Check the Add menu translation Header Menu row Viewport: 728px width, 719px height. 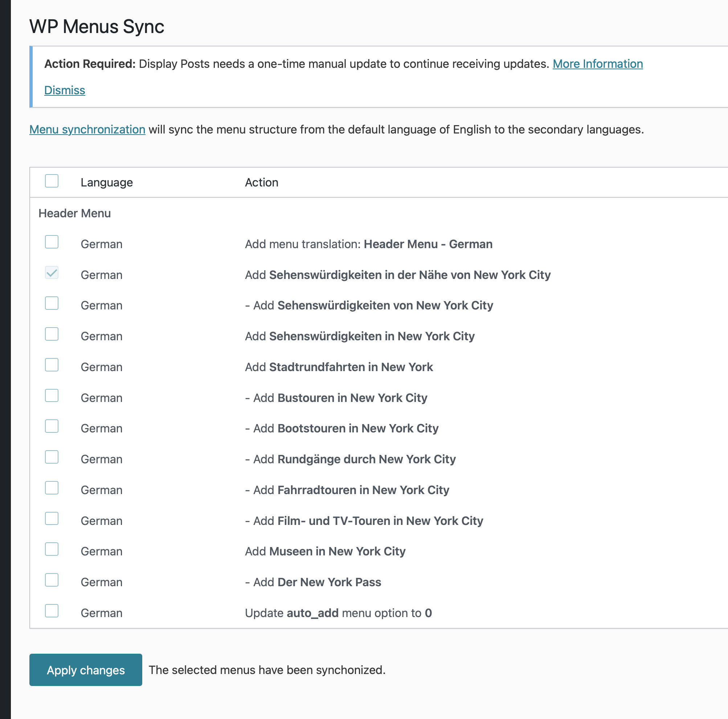52,242
